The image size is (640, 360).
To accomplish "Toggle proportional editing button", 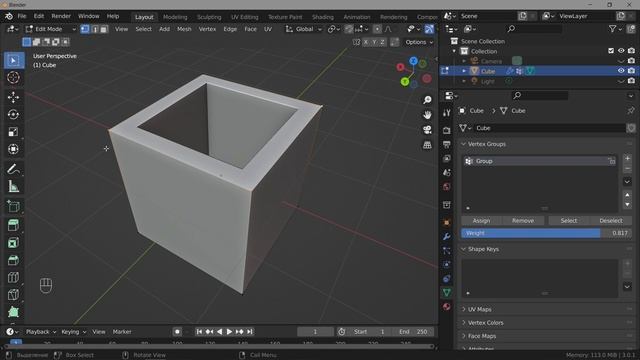I will click(377, 29).
